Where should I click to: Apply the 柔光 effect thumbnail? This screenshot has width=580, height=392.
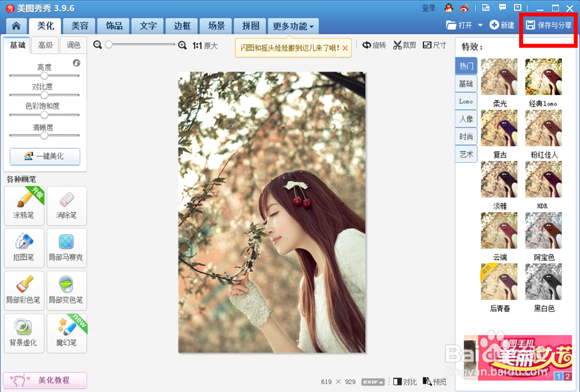(x=499, y=77)
